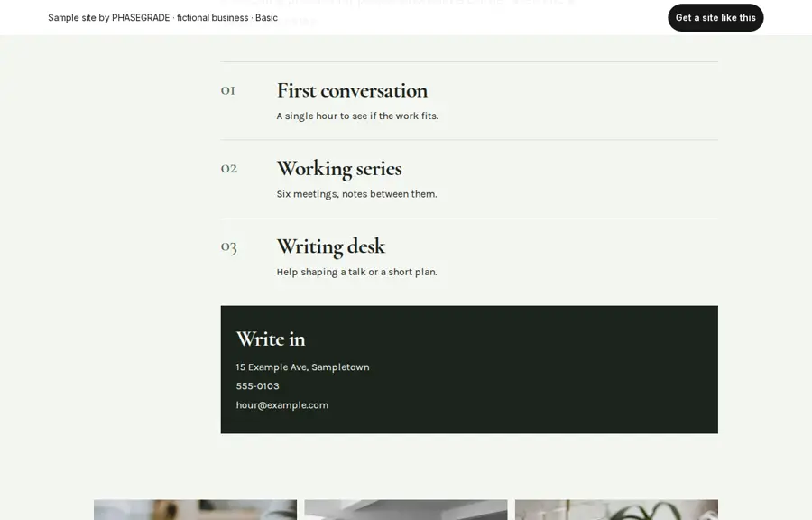The image size is (812, 520).
Task: Click the text 'Six meetings, notes between them.'
Action: (x=356, y=194)
